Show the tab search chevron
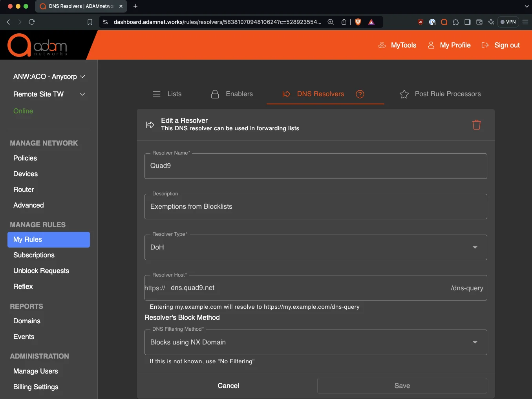The image size is (532, 399). (527, 6)
